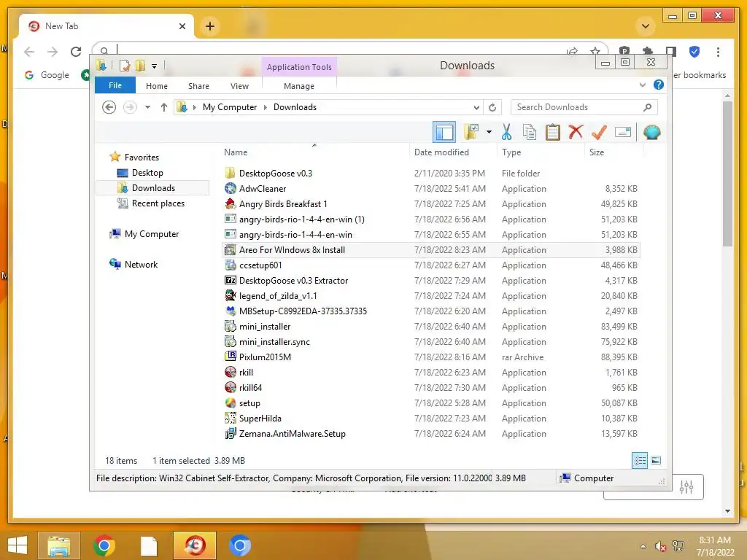Select Desktop under Favorites
This screenshot has height=560, width=747.
[147, 173]
